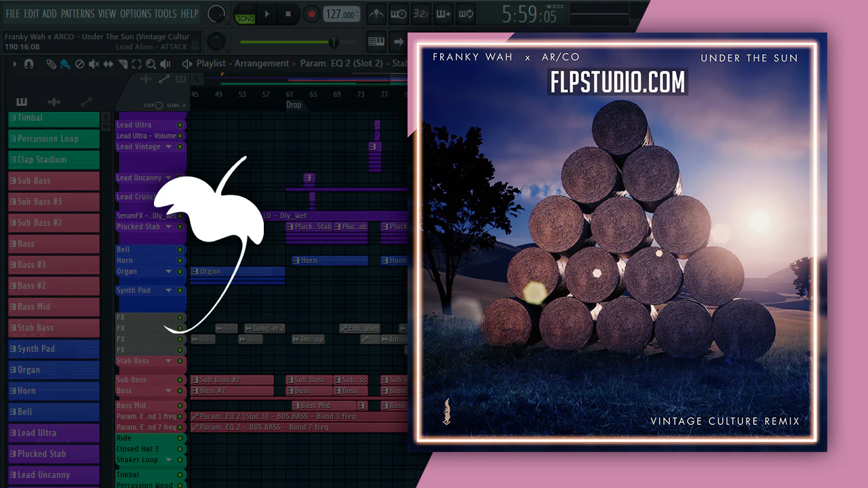Select the Delete tool in the playlist

point(79,64)
